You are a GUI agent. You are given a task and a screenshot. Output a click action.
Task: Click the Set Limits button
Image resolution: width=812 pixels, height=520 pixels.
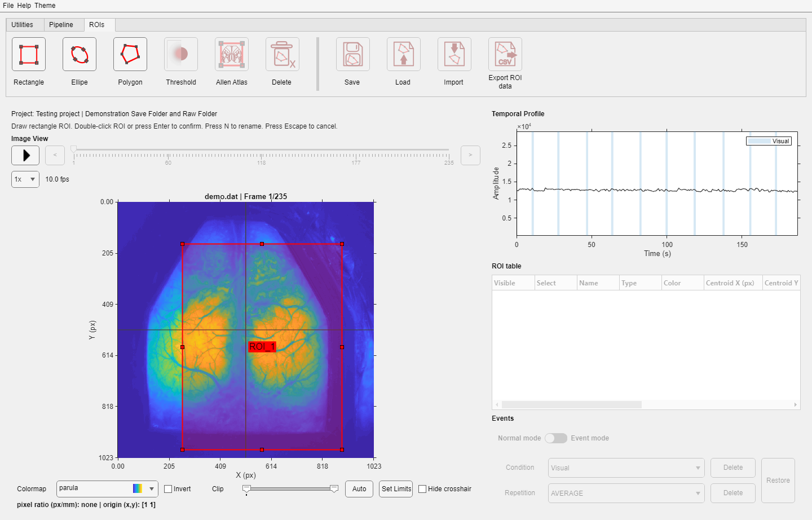pyautogui.click(x=396, y=489)
